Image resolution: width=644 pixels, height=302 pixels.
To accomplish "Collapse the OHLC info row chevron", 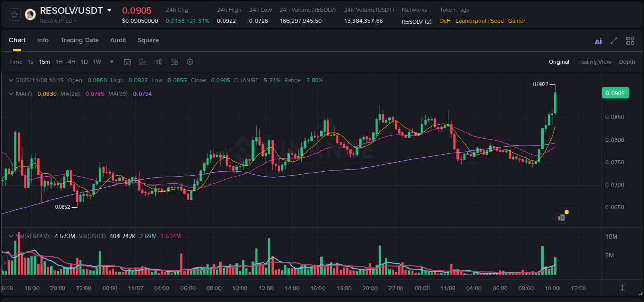I will tap(11, 80).
